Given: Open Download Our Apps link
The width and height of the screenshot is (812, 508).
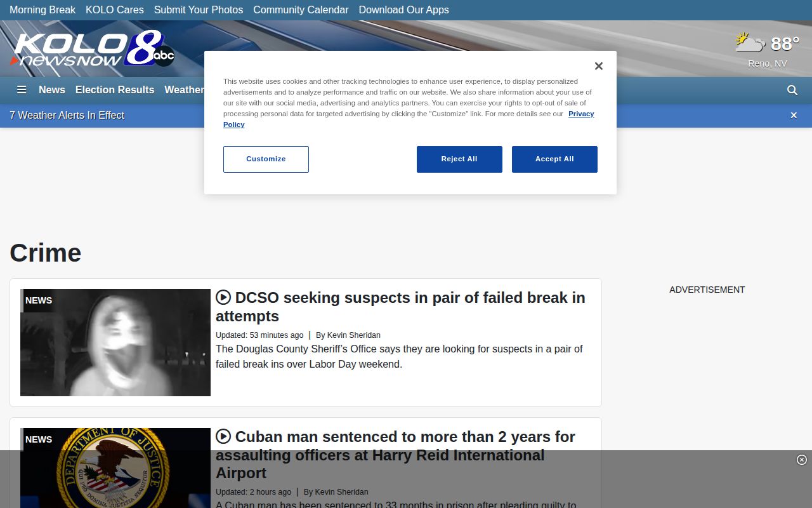Looking at the screenshot, I should tap(403, 10).
